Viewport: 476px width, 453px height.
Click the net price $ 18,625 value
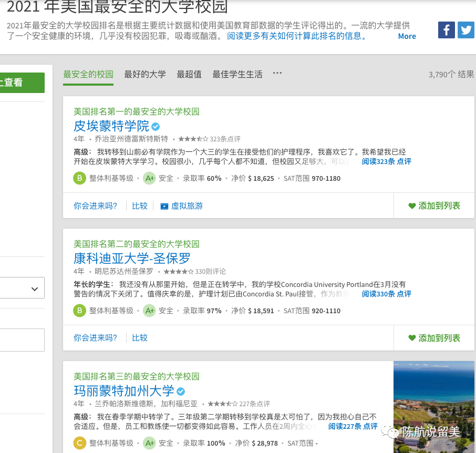click(x=261, y=179)
